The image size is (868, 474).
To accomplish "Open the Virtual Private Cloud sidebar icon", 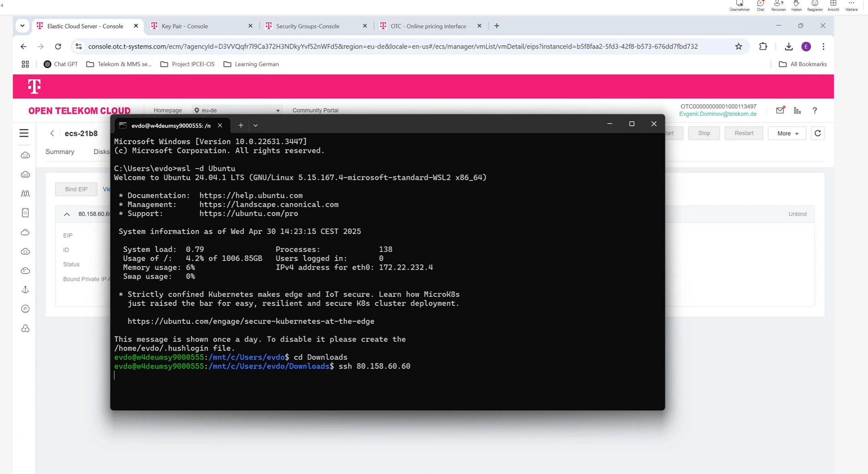I will click(x=25, y=270).
